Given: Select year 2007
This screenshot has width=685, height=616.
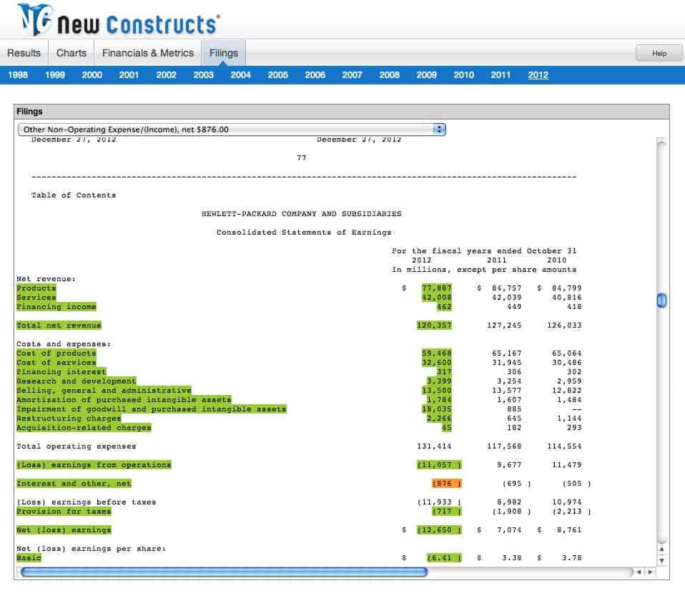Looking at the screenshot, I should (x=352, y=74).
